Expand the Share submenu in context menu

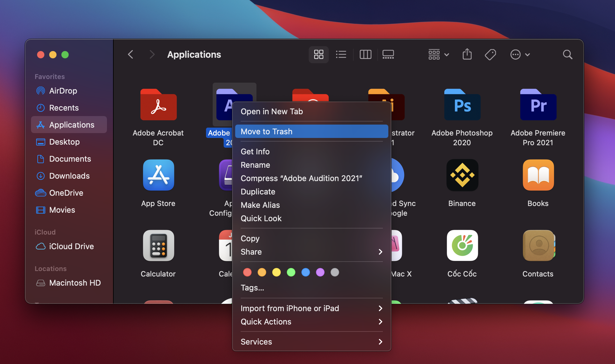[x=311, y=252]
